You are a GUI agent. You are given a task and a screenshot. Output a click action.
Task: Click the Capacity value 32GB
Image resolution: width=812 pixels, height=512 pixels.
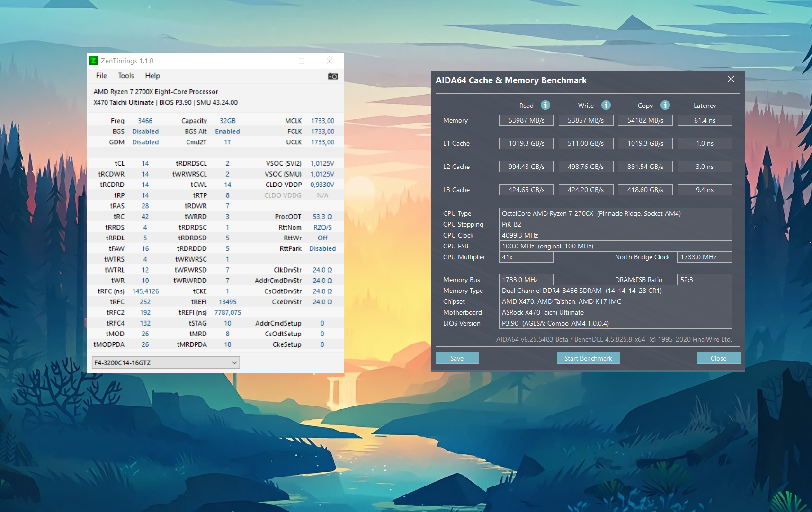(228, 121)
